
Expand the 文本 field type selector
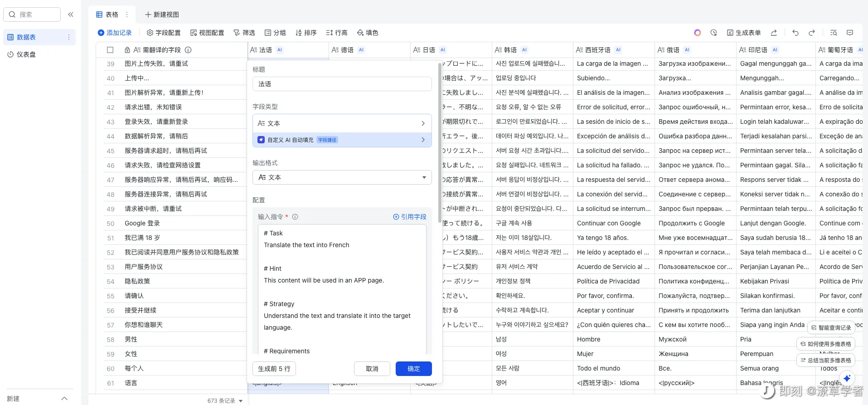coord(342,123)
